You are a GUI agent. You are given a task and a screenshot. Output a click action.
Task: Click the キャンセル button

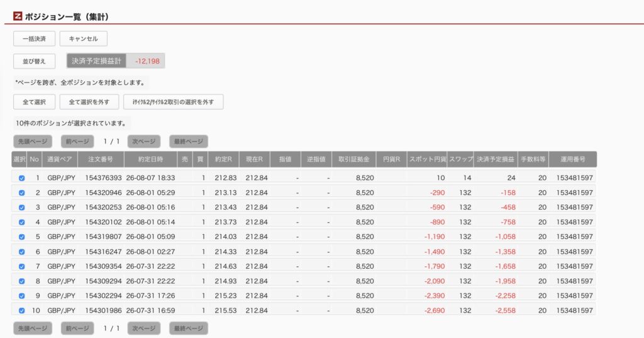click(84, 38)
